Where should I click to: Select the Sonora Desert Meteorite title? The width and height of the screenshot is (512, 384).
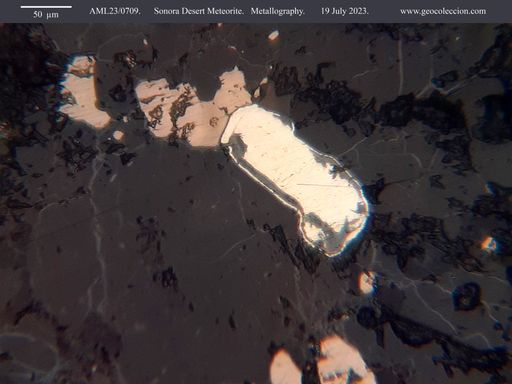pos(199,11)
